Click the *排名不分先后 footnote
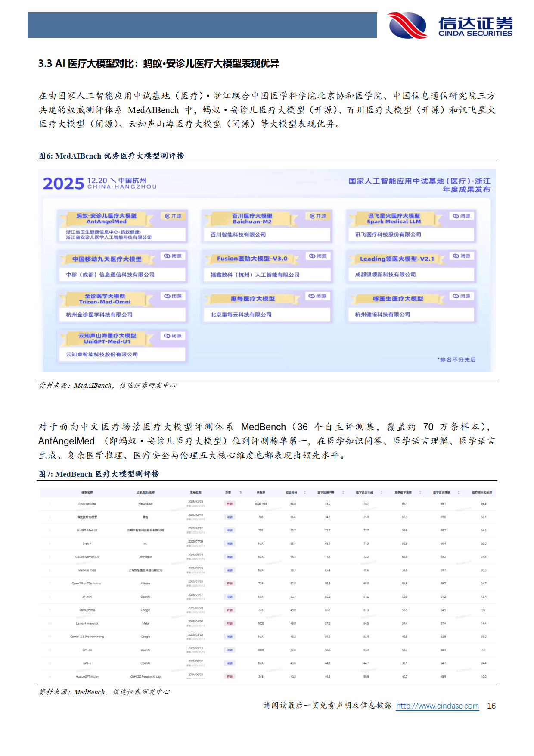534x756 pixels. 456,359
